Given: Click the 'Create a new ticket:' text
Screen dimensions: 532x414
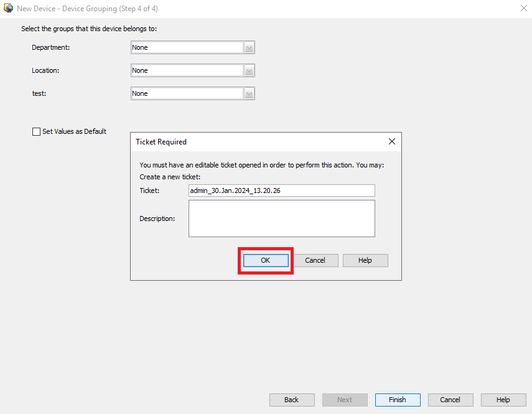Looking at the screenshot, I should (170, 177).
